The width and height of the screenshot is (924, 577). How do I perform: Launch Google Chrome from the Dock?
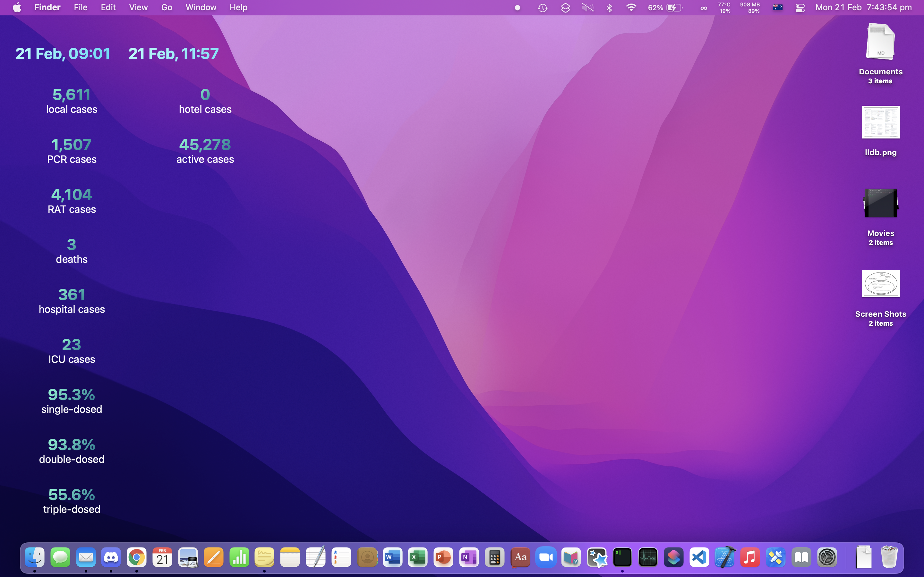click(x=137, y=557)
